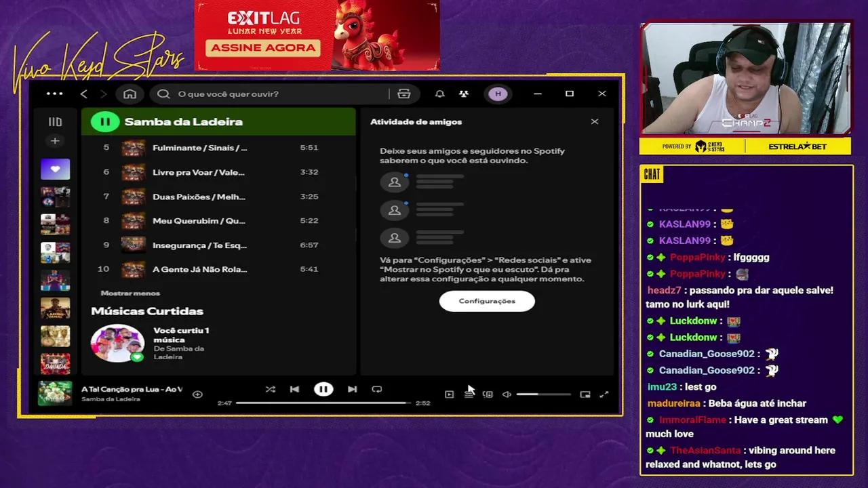Go back with the left arrow

tap(84, 94)
